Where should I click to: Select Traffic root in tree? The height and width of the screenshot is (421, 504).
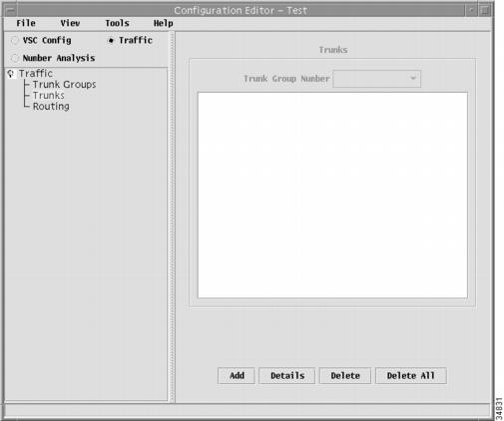pyautogui.click(x=35, y=73)
